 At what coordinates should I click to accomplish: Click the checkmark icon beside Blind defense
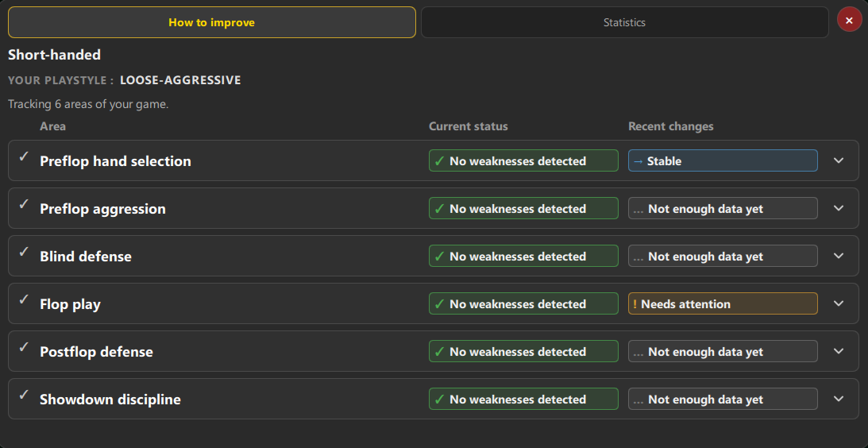click(x=23, y=252)
